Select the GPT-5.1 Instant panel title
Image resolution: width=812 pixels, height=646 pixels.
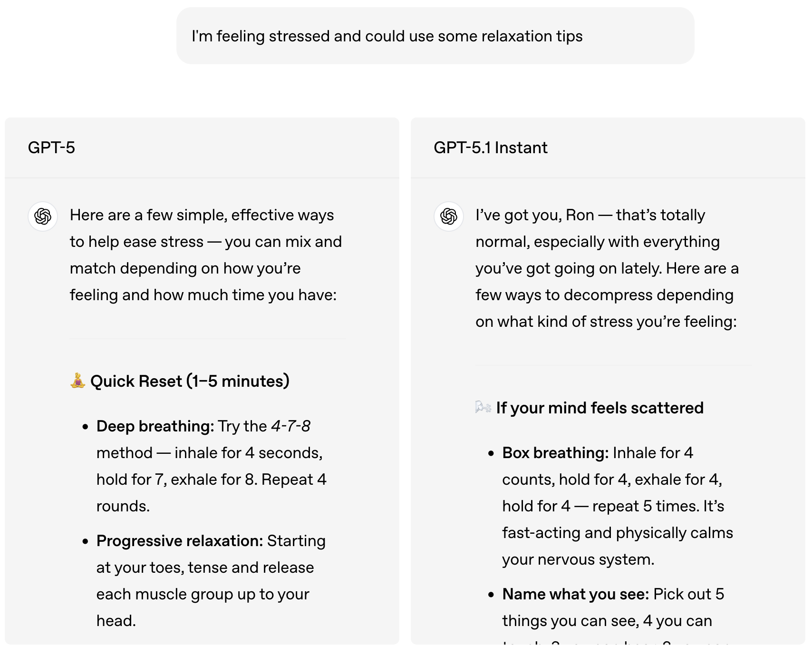tap(490, 147)
